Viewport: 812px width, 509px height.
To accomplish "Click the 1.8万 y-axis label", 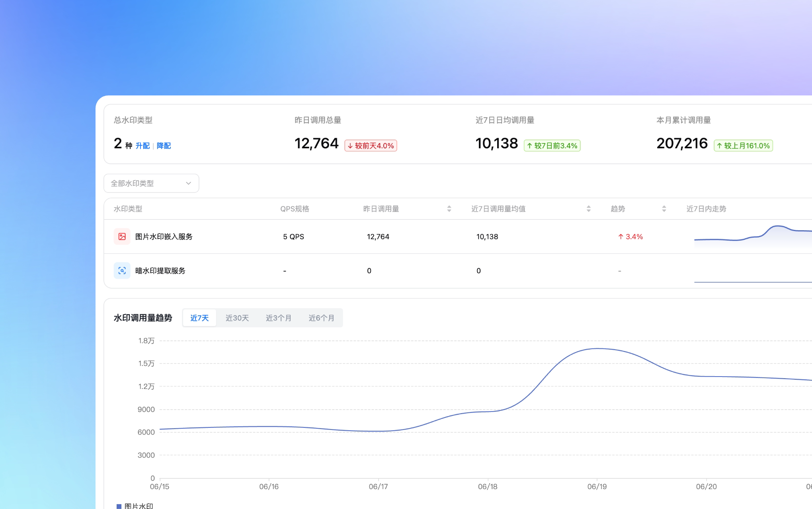I will (x=146, y=341).
